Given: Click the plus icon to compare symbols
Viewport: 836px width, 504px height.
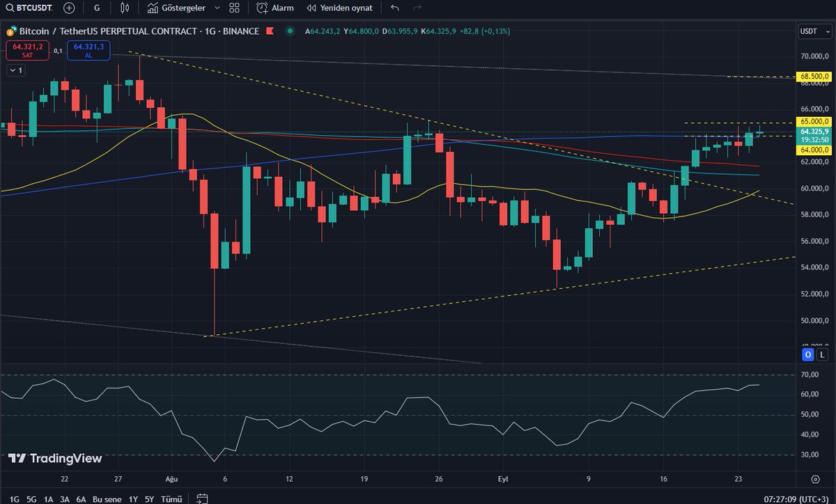Looking at the screenshot, I should pos(68,8).
